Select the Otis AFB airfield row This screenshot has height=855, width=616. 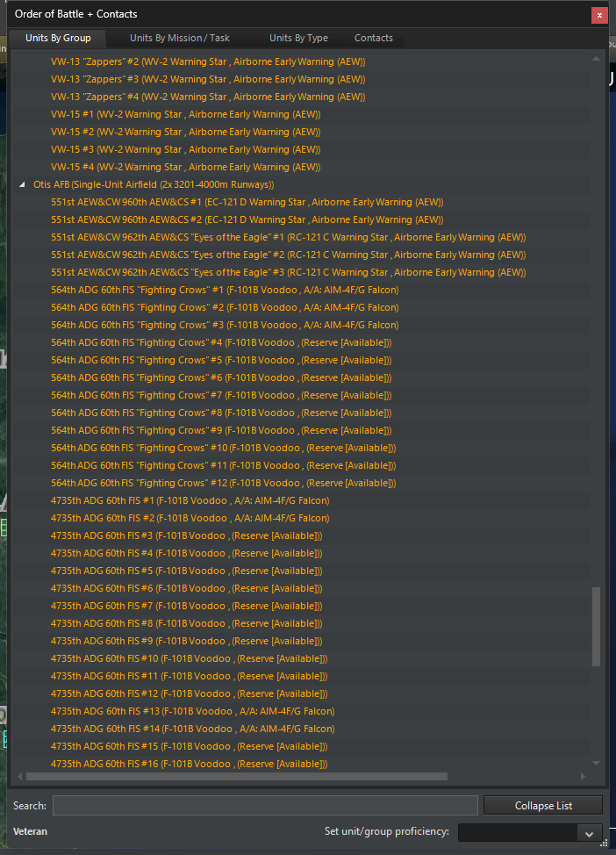coord(154,185)
